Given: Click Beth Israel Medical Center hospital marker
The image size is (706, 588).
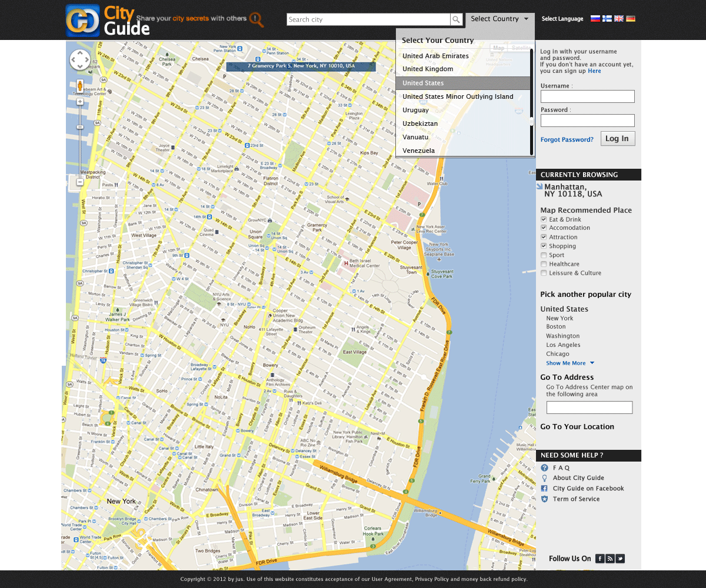Looking at the screenshot, I should pos(346,263).
